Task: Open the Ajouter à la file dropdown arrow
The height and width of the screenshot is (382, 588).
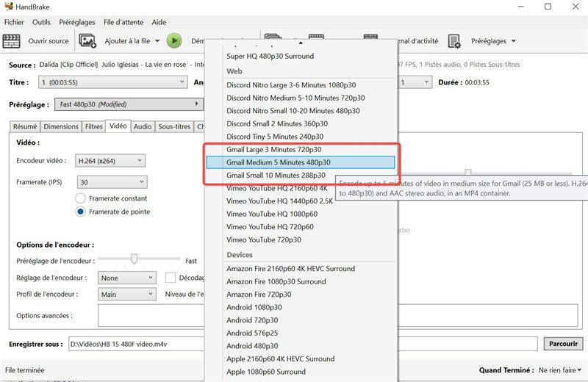Action: coord(157,41)
